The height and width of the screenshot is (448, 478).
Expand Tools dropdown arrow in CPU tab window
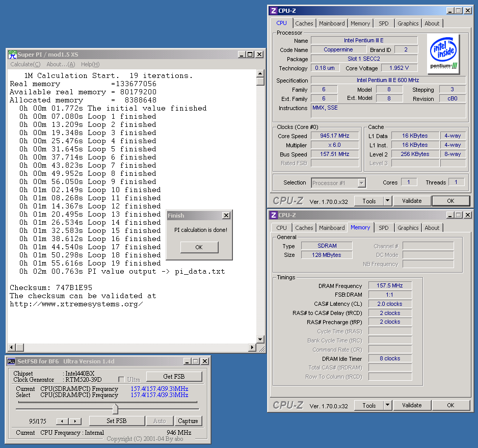click(387, 201)
